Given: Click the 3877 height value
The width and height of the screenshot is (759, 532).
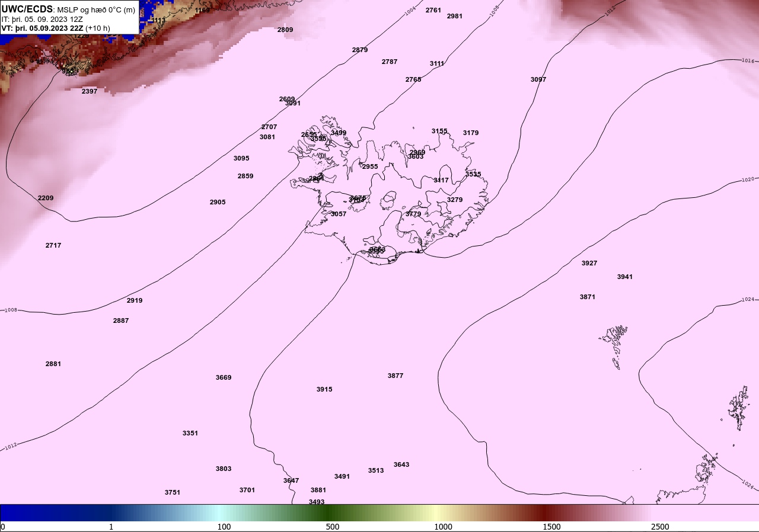Looking at the screenshot, I should point(396,376).
